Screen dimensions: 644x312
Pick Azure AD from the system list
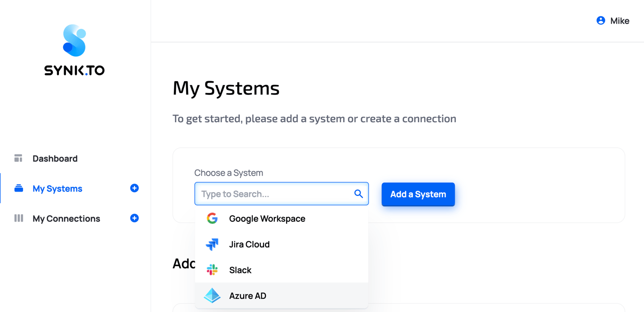[281, 295]
